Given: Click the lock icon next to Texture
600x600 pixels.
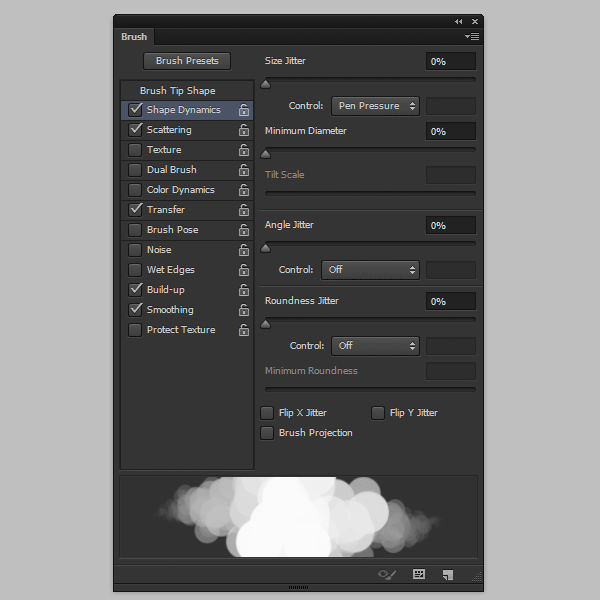Looking at the screenshot, I should [243, 150].
